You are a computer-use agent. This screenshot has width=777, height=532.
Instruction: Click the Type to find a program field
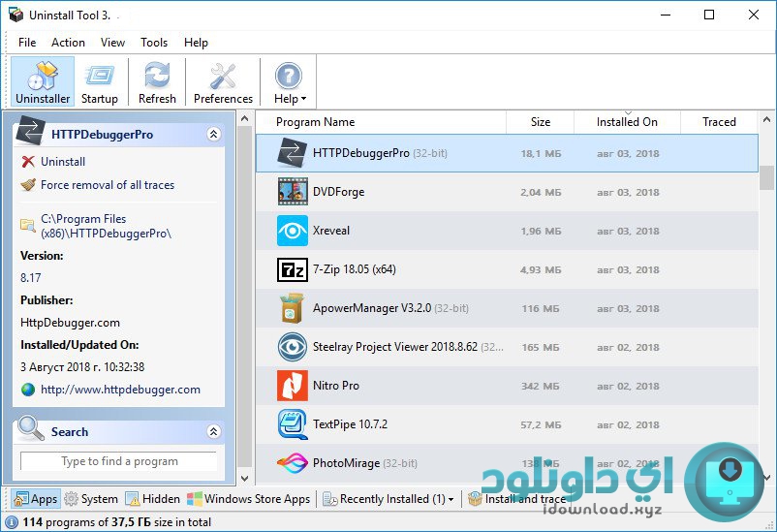(x=119, y=461)
